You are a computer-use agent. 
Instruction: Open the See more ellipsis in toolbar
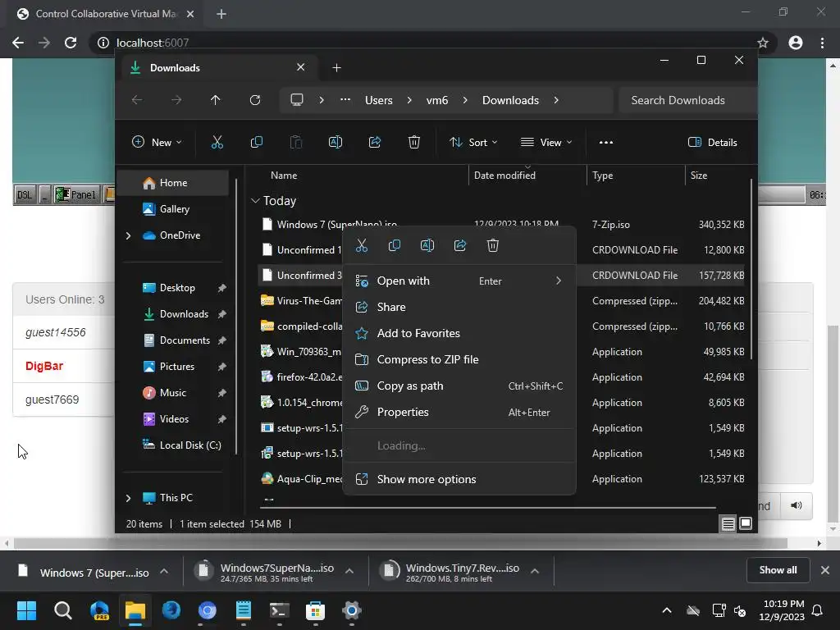click(x=606, y=143)
